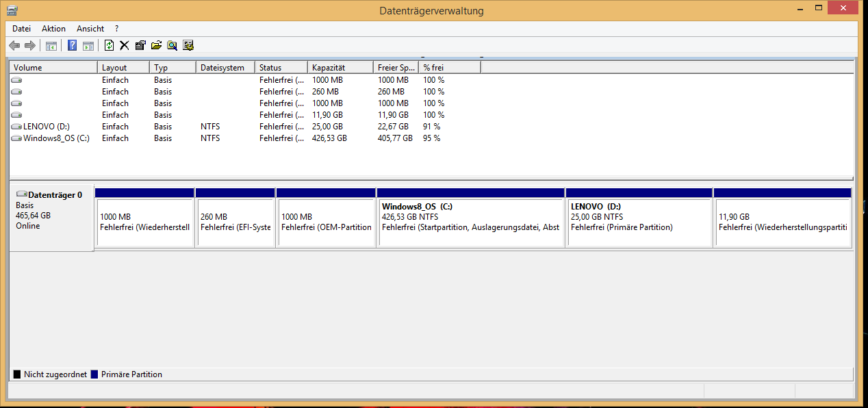Click the 25,00 GB Kapazität cell in list
This screenshot has width=868, height=408.
pos(327,127)
